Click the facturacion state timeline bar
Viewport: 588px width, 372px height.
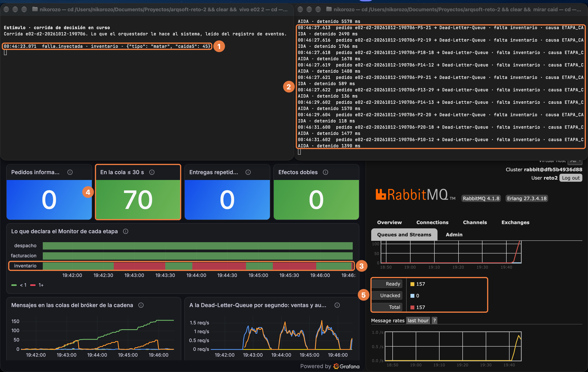pos(198,256)
